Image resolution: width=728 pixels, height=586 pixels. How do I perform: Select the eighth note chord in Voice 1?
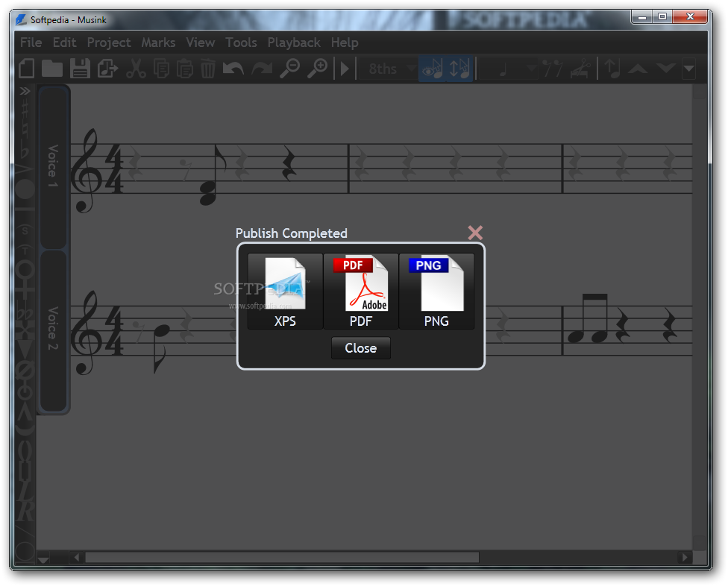pyautogui.click(x=213, y=175)
